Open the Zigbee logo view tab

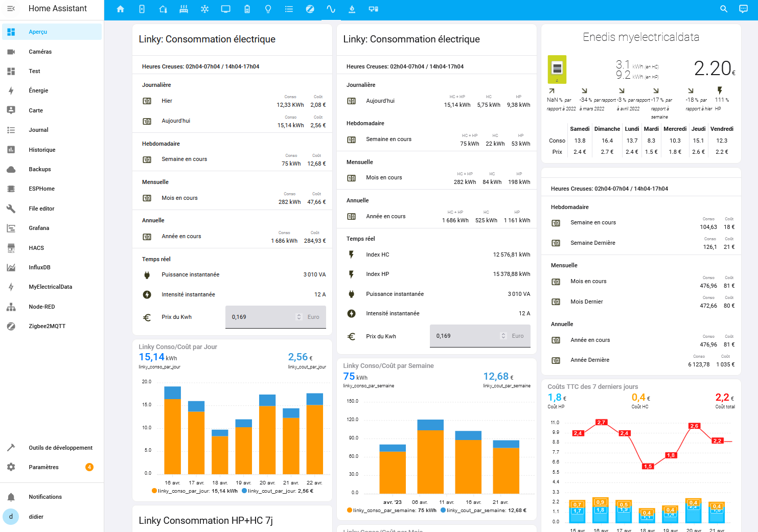click(310, 9)
